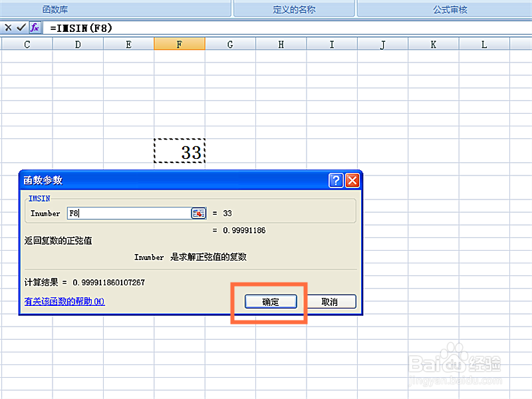The width and height of the screenshot is (532, 399).
Task: Select column J header
Action: pos(383,45)
